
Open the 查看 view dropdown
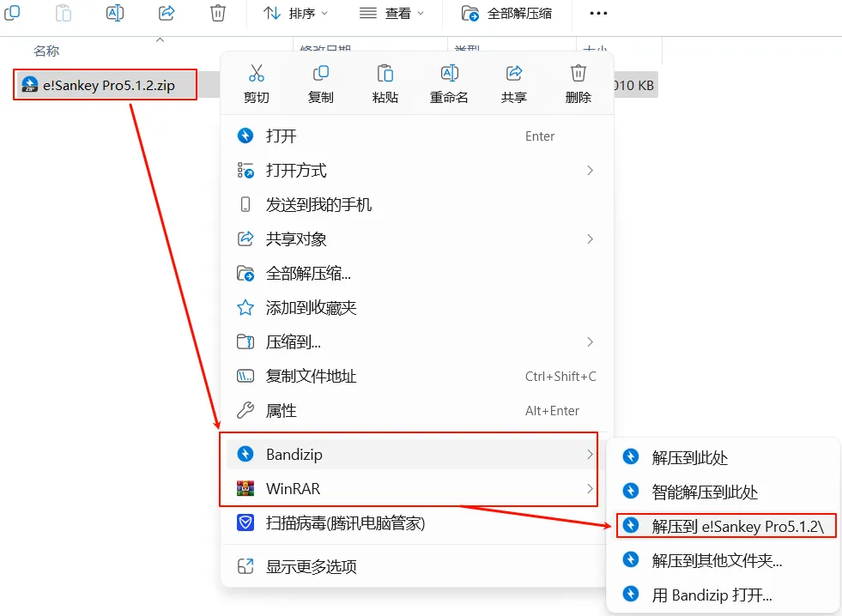[392, 13]
